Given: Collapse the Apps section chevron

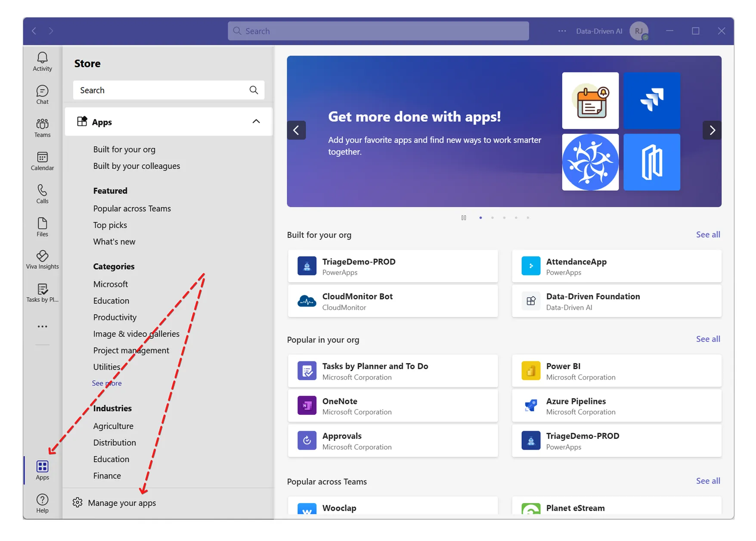Looking at the screenshot, I should (256, 121).
